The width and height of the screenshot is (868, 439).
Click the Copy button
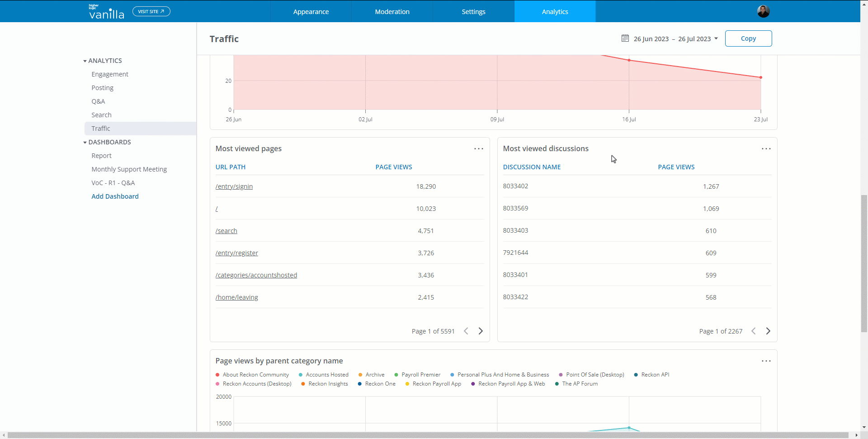coord(749,38)
